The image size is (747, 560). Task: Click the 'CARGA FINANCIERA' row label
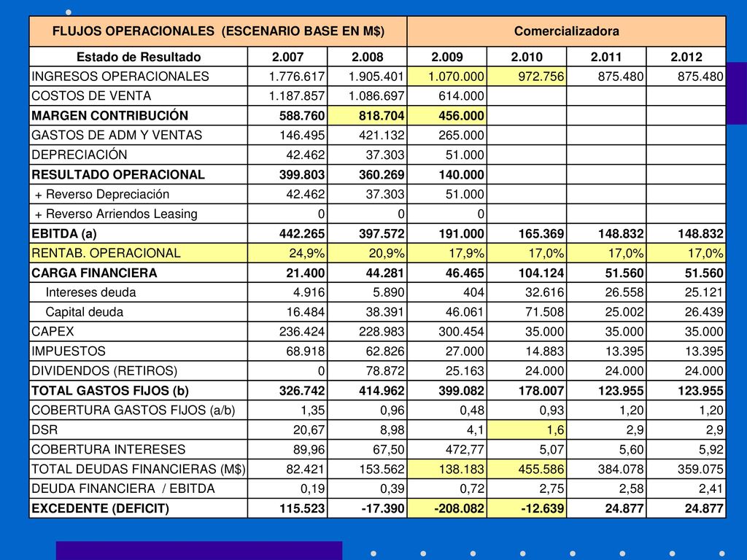94,273
